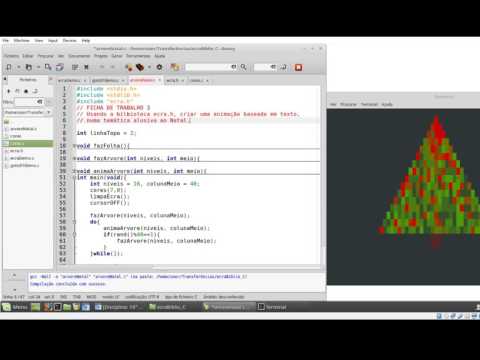Open the VirtualBox Machine menu
The height and width of the screenshot is (360, 480).
(22, 41)
